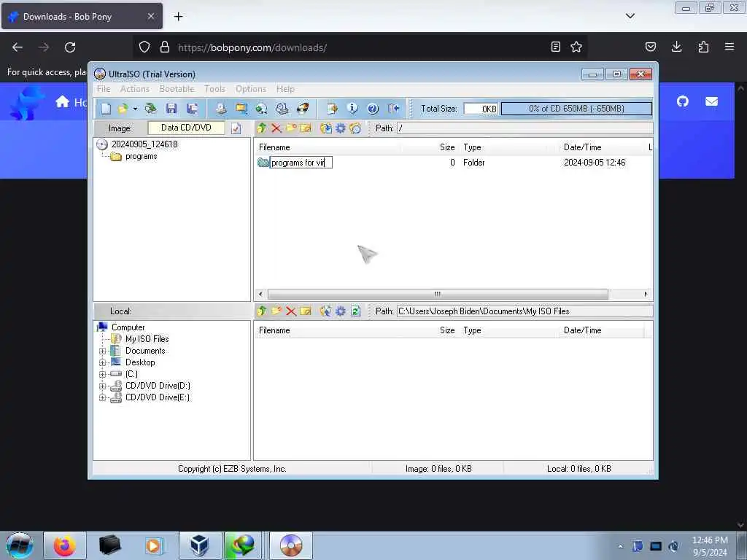Click the Data CD/DVD image type button
Viewport: 747px width, 560px height.
186,128
